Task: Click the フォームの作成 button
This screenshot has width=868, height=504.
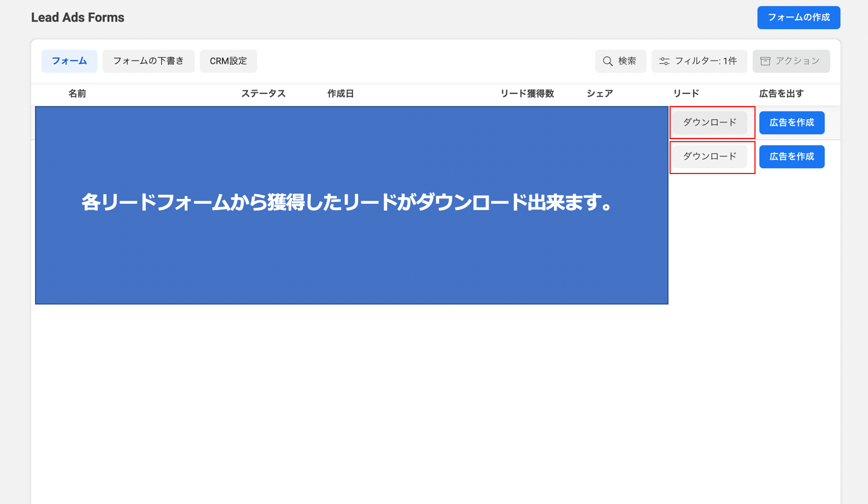Action: [x=798, y=18]
